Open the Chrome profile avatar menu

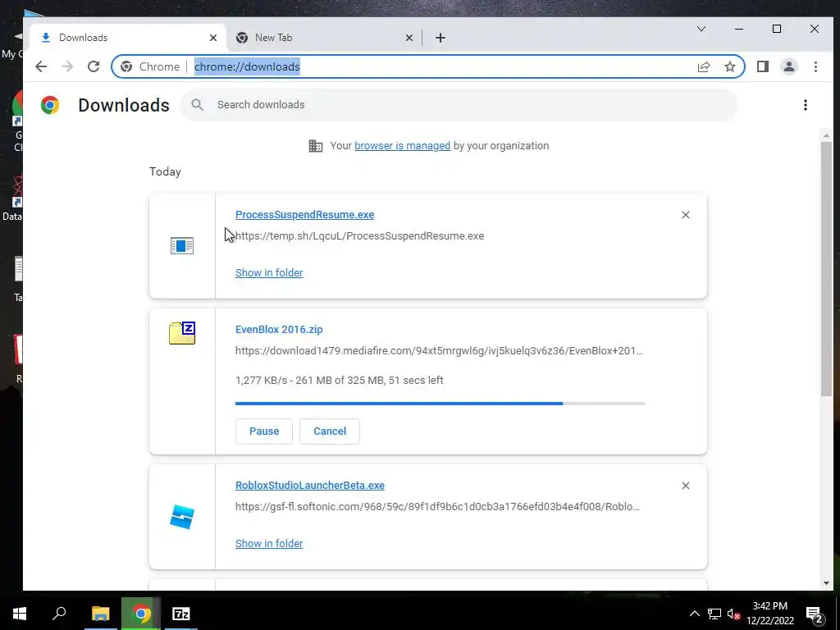789,66
